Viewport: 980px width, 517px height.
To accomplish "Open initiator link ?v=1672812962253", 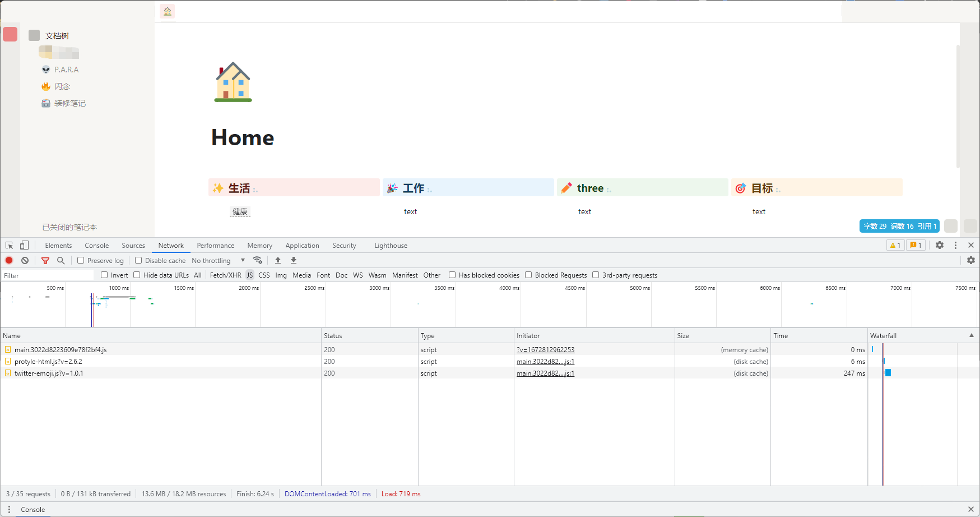I will pos(545,350).
